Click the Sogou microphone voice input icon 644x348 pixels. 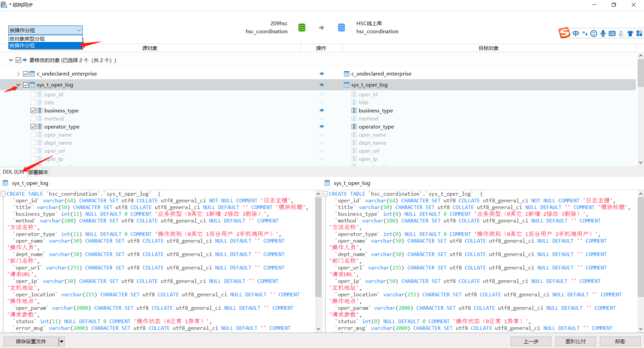pos(603,34)
